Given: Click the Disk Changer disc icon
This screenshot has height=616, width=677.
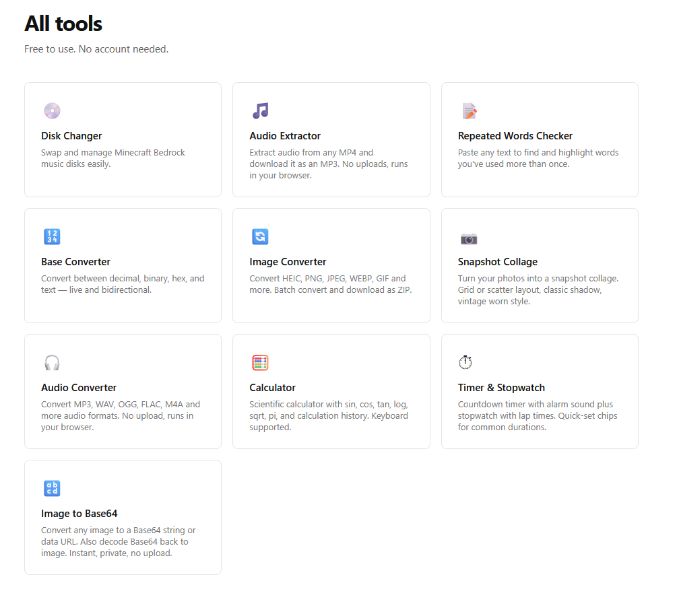Looking at the screenshot, I should 53,111.
